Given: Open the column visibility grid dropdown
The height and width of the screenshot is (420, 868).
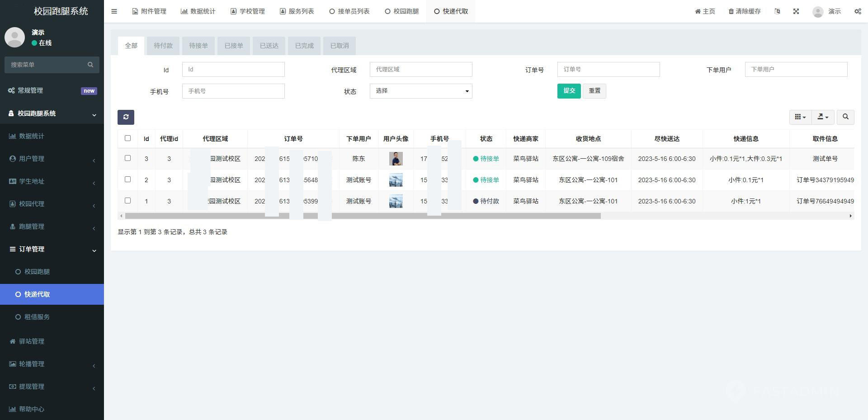Looking at the screenshot, I should pos(800,117).
